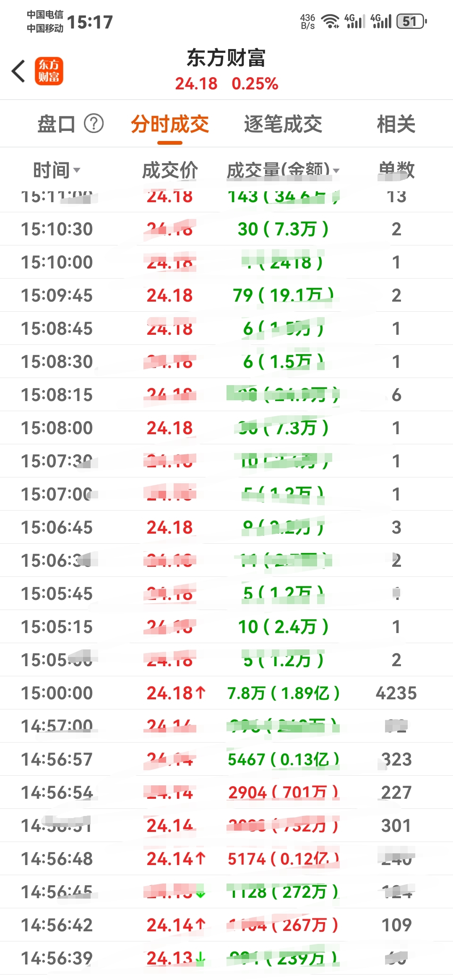453x980 pixels.
Task: Open the 盘口 tab
Action: [57, 124]
